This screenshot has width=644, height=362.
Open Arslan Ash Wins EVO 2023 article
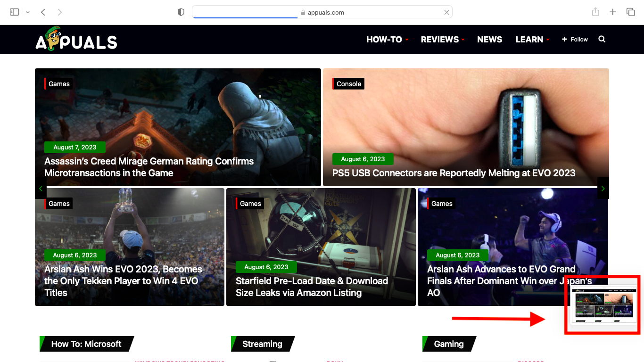[123, 281]
